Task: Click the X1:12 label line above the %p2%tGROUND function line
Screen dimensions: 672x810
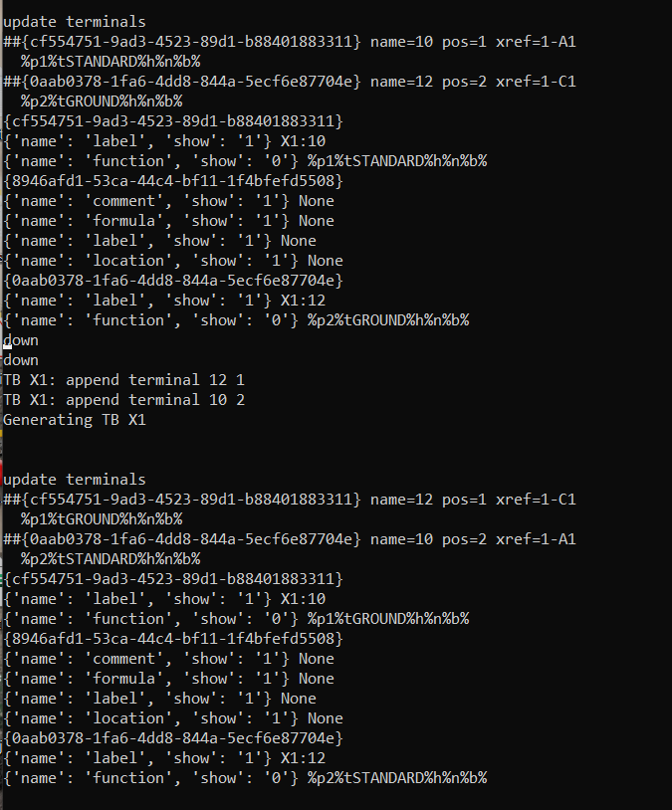Action: click(164, 301)
